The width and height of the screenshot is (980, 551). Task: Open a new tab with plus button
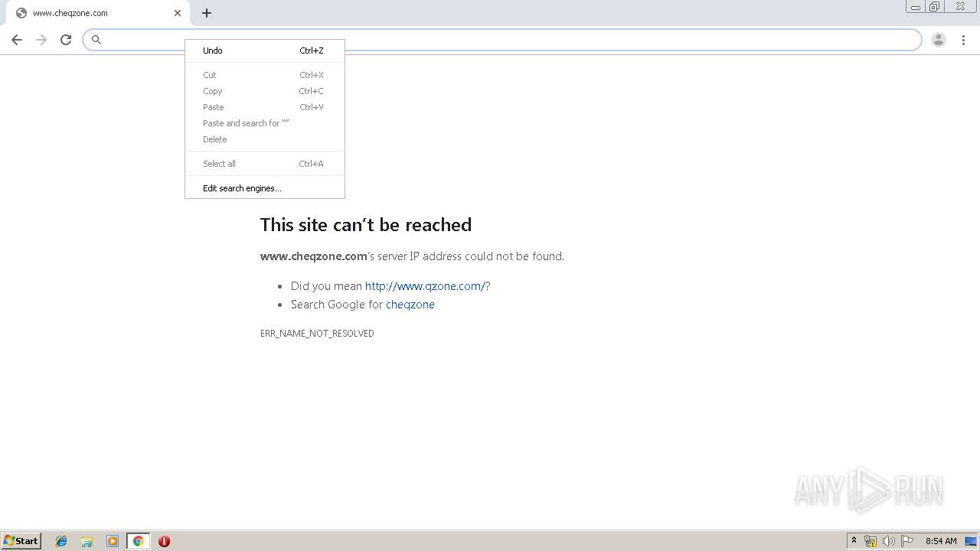point(207,13)
